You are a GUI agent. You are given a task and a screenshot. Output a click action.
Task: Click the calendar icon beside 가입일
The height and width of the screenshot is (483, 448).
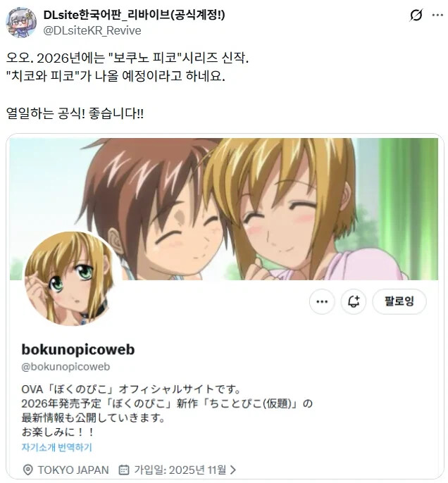124,470
